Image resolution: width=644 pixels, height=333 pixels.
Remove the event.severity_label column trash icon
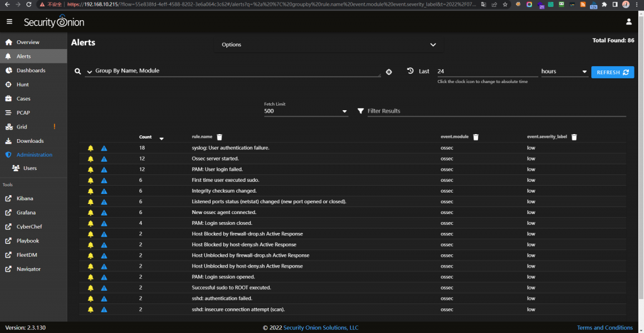574,137
